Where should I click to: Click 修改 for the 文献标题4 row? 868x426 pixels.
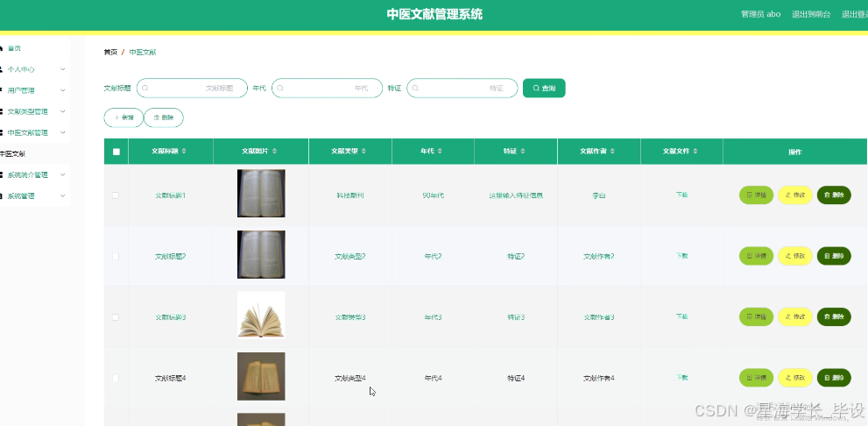[x=795, y=378]
